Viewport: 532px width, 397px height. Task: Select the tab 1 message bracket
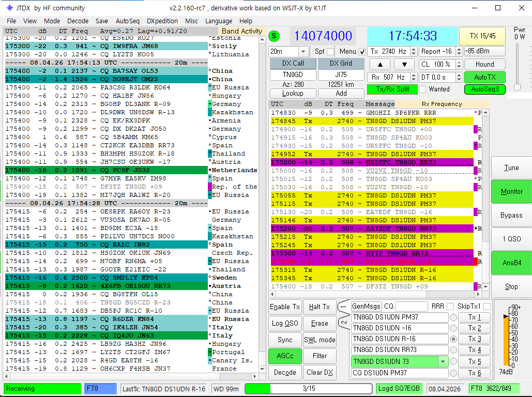tap(344, 307)
